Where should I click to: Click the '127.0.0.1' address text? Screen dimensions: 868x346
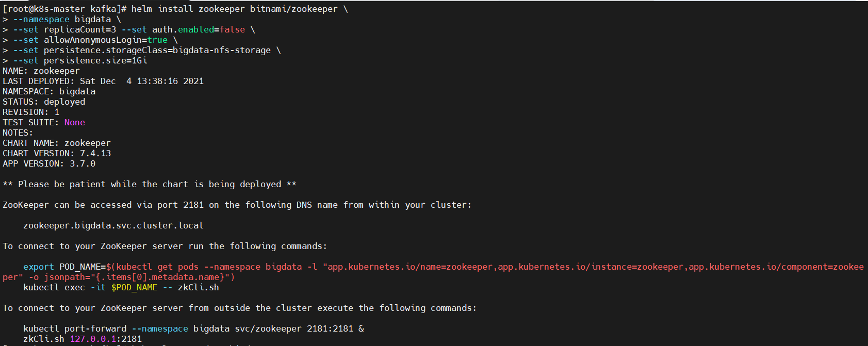[93, 339]
